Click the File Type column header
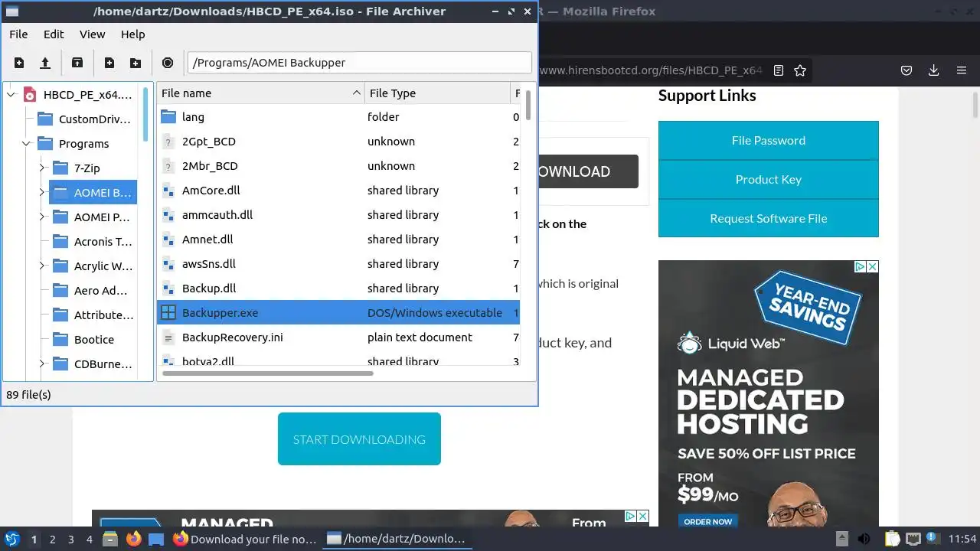This screenshot has width=980, height=551. [x=436, y=93]
